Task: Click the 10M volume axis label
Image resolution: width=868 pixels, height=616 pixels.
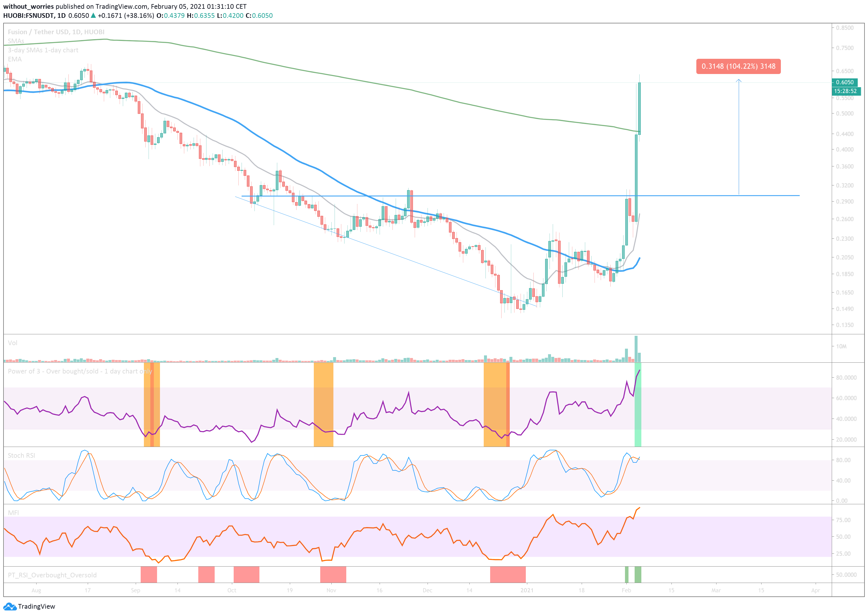Action: coord(841,346)
